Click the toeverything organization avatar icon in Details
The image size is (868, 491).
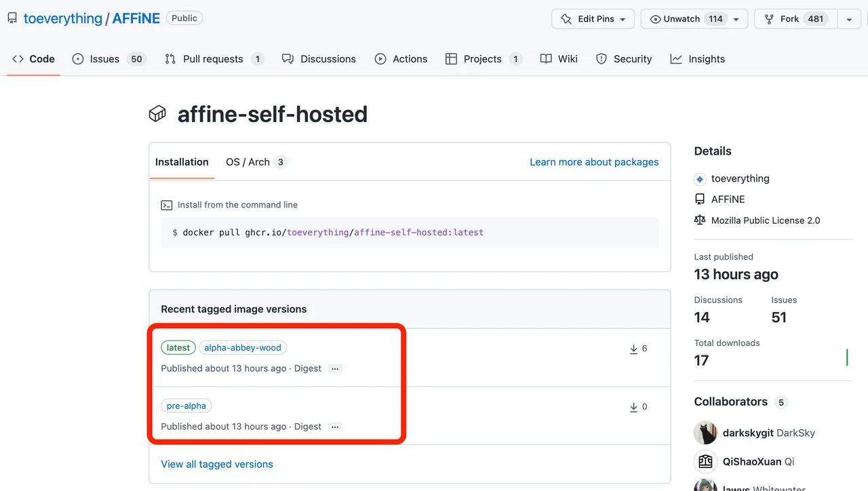pos(700,179)
